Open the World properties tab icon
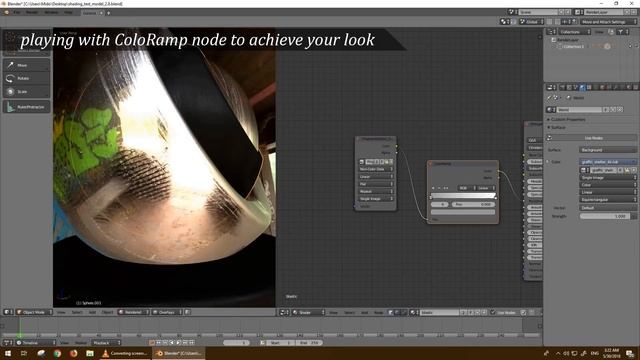640x360 pixels. 582,87
